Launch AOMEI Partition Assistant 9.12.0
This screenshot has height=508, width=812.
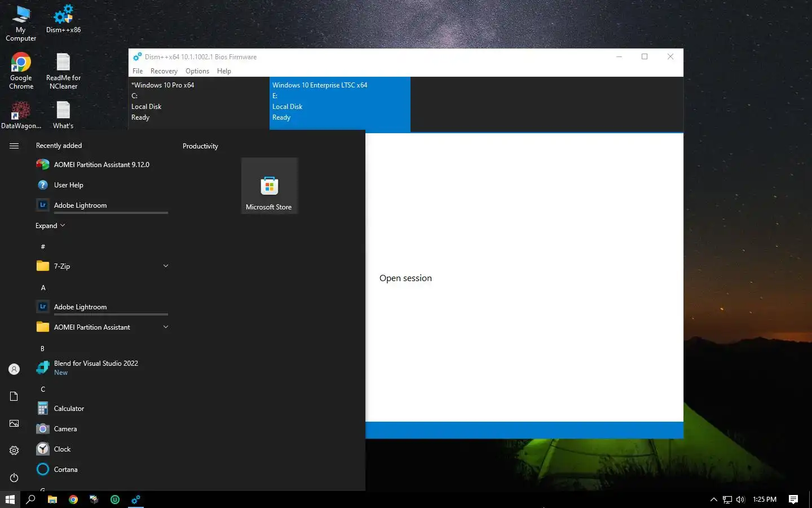(x=101, y=165)
